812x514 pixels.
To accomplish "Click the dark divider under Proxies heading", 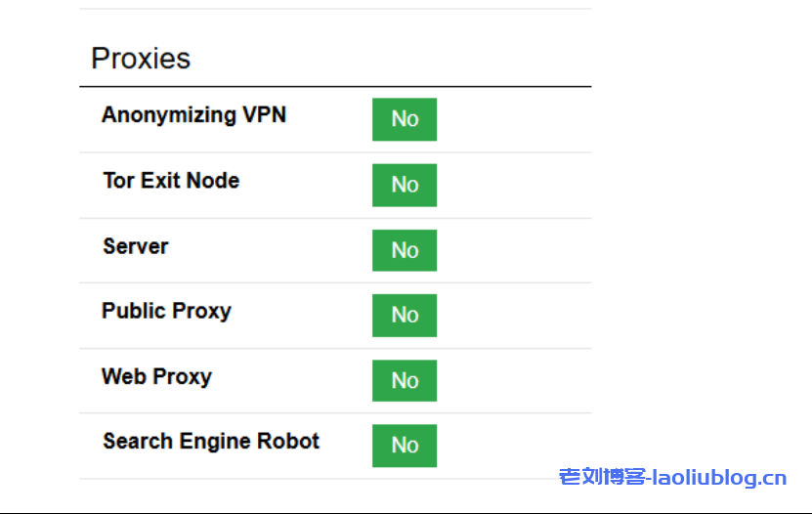I will click(x=335, y=87).
